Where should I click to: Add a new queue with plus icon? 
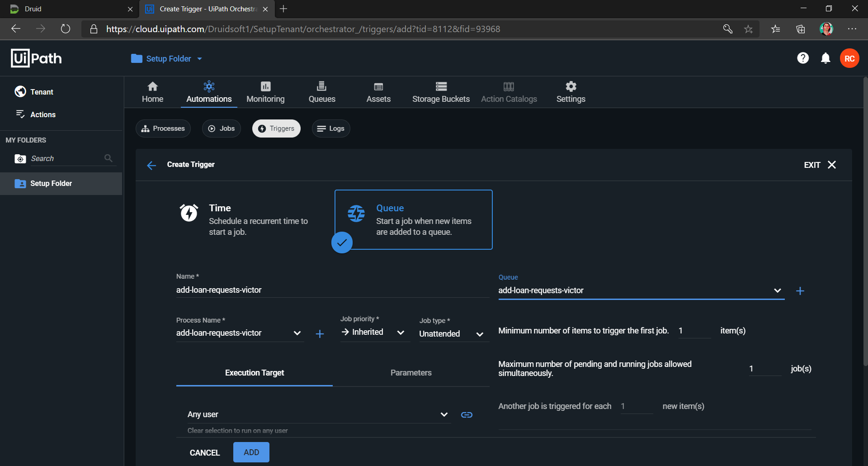tap(800, 291)
